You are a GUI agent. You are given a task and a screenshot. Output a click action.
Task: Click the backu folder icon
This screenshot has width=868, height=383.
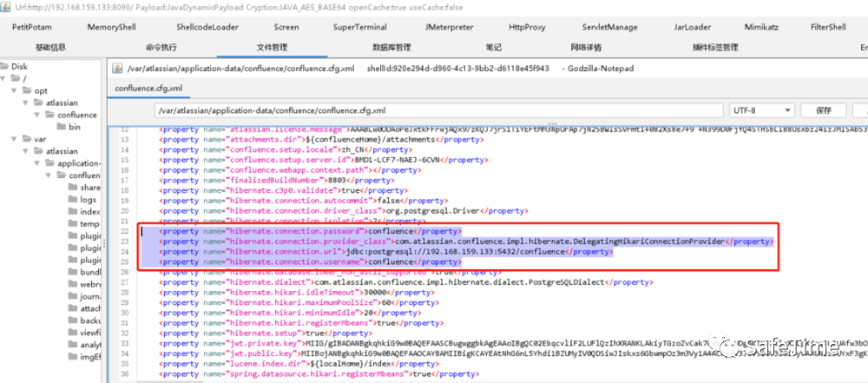(x=74, y=321)
